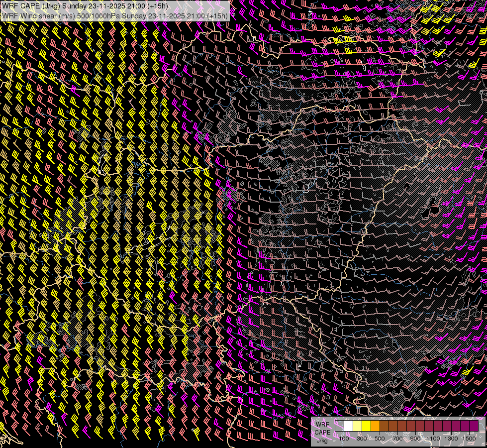Click the 500 tick label in legend

380,438
